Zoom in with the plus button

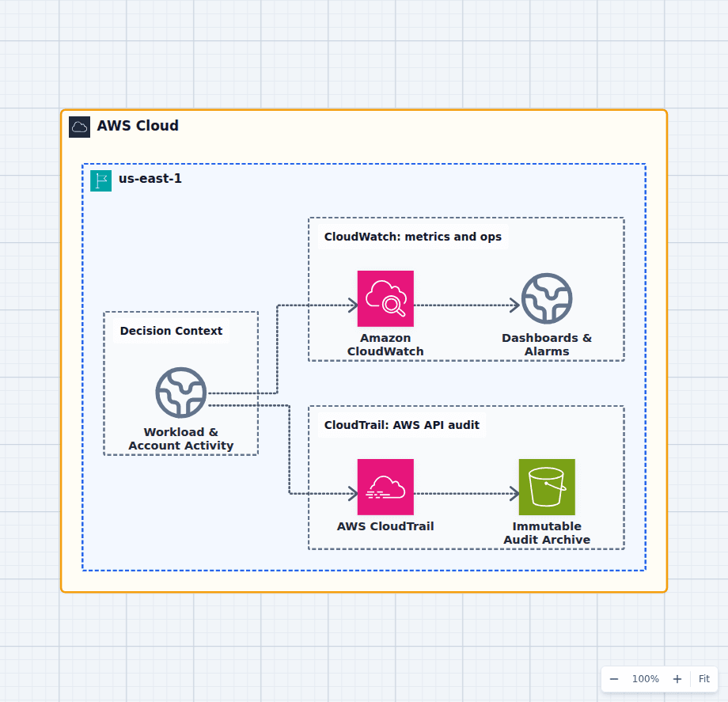click(x=677, y=679)
